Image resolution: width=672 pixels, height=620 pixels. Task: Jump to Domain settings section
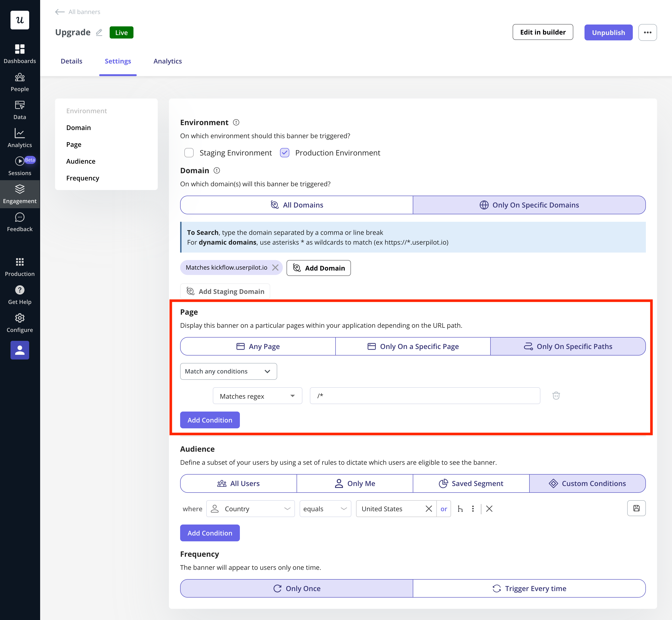(78, 127)
